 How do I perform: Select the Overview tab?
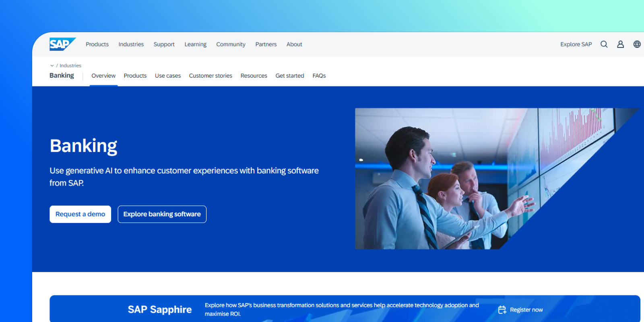pyautogui.click(x=103, y=76)
